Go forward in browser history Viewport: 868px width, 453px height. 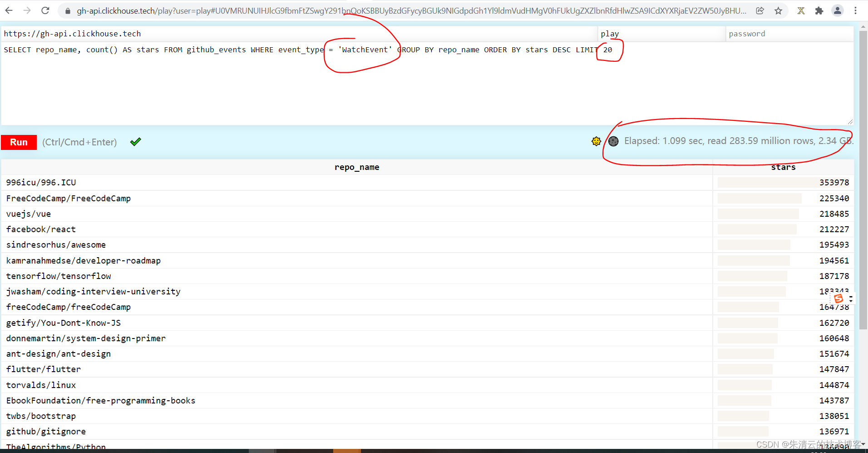coord(27,10)
